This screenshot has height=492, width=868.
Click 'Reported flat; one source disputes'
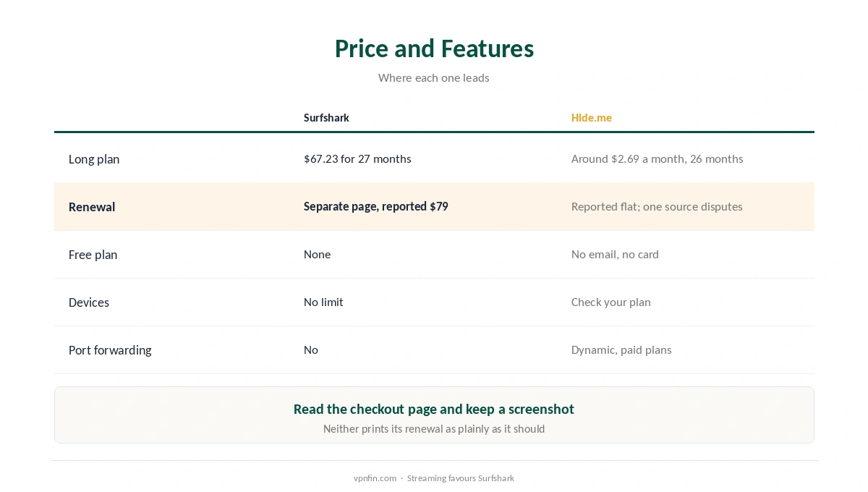[657, 207]
